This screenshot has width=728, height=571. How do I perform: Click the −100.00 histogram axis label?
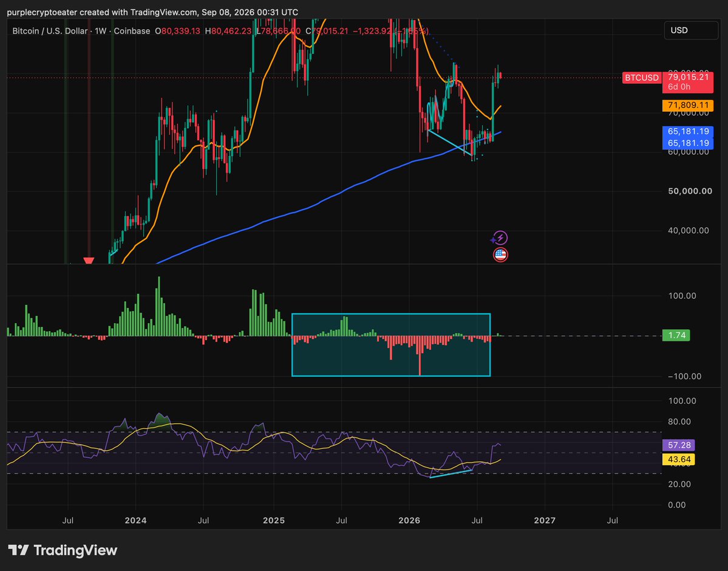[684, 377]
